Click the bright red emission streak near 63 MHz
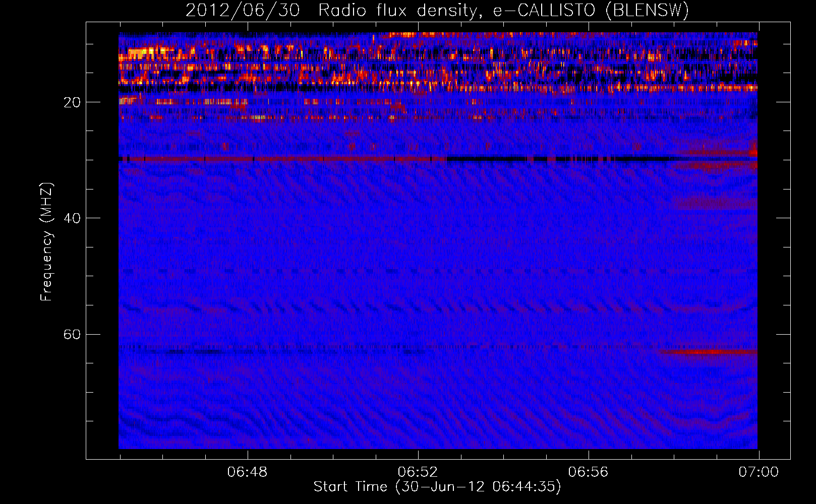 point(709,351)
